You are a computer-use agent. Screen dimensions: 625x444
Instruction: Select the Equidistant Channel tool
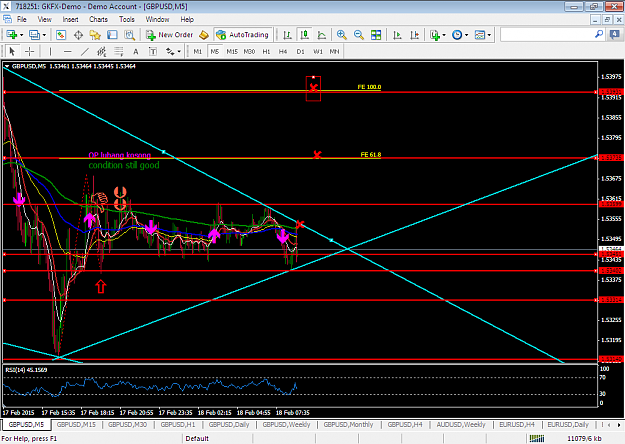[x=102, y=51]
